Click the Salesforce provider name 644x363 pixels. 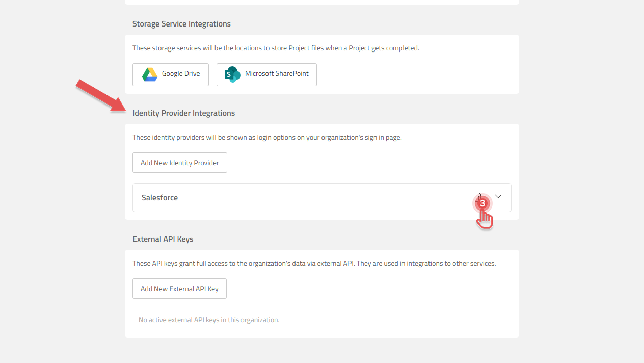[159, 198]
